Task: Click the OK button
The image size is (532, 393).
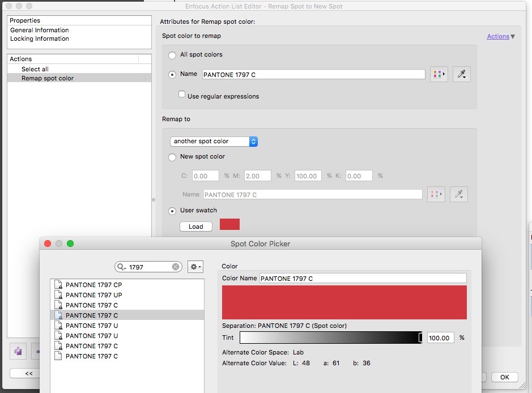Action: [504, 377]
